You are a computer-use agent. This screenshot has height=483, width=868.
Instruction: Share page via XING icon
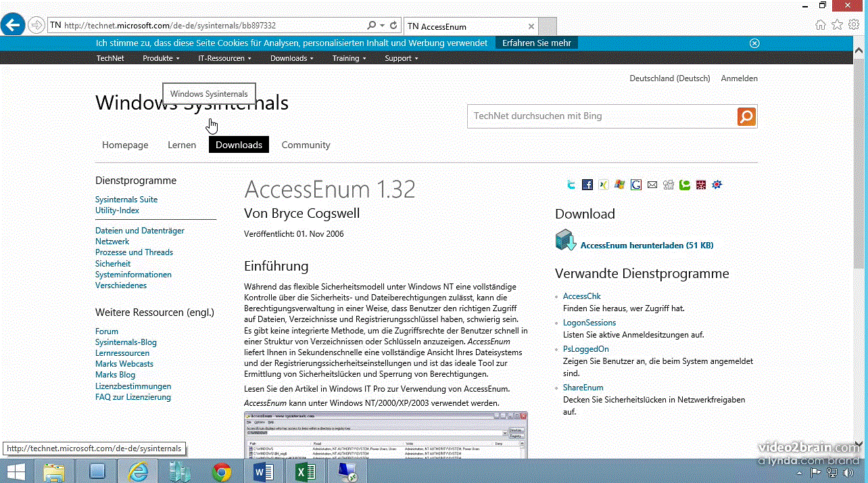pyautogui.click(x=604, y=185)
